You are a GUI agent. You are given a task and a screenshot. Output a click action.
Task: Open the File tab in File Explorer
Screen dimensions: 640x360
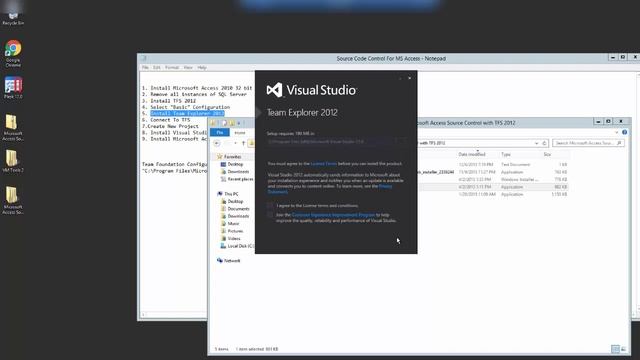click(x=220, y=132)
